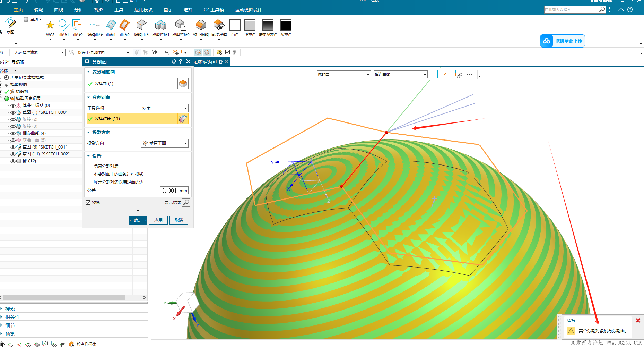Viewport: 644px width, 347px height.
Task: Switch to the 分析 ribbon tab
Action: [x=79, y=10]
